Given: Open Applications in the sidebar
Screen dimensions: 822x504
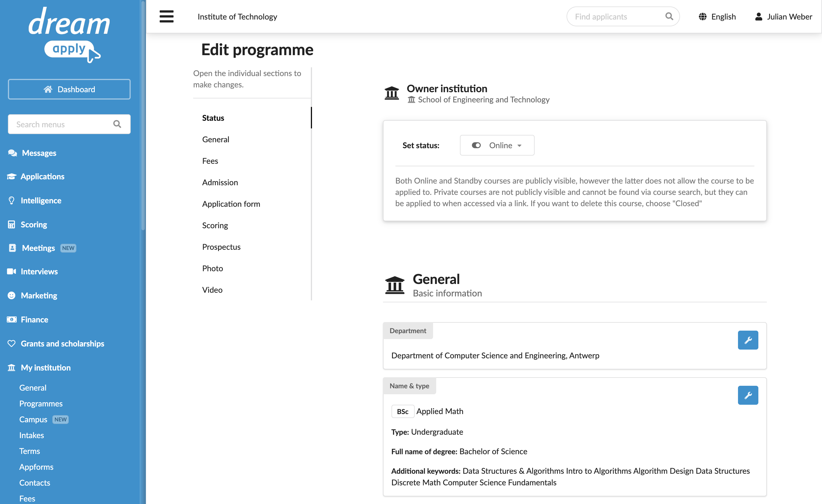Looking at the screenshot, I should coord(42,176).
